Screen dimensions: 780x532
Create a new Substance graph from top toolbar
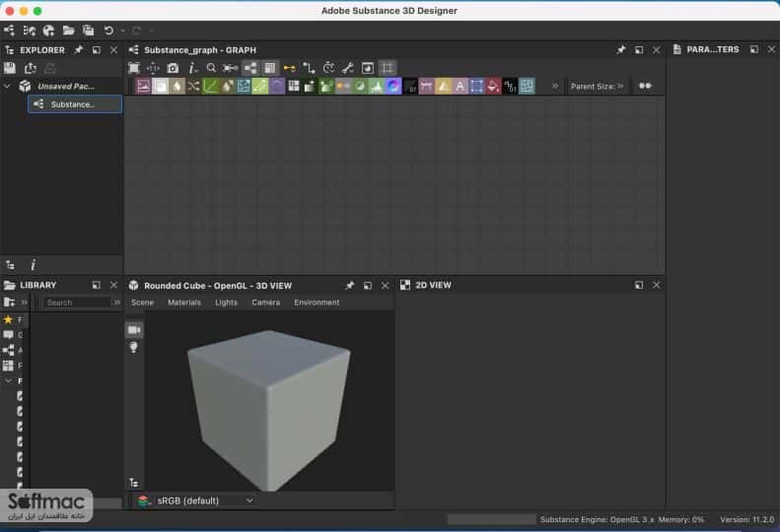(9, 31)
